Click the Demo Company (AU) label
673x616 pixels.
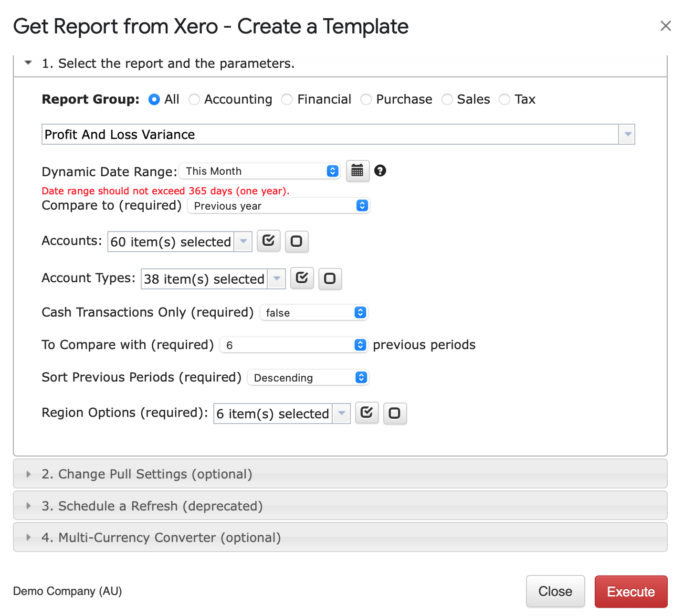(x=67, y=591)
